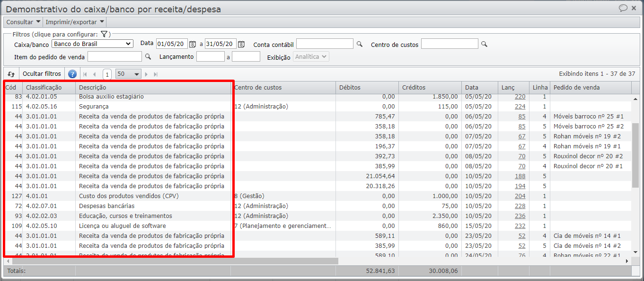The height and width of the screenshot is (281, 644).
Task: Open the Consultar menu
Action: 23,22
